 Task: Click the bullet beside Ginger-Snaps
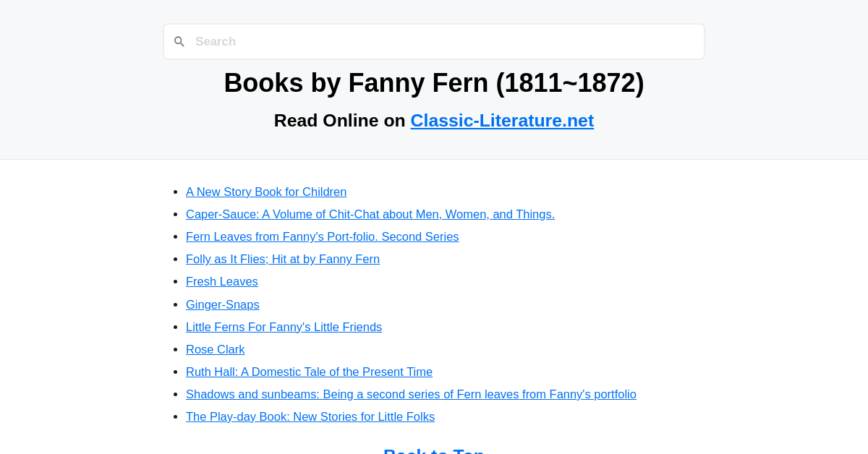[x=174, y=304]
